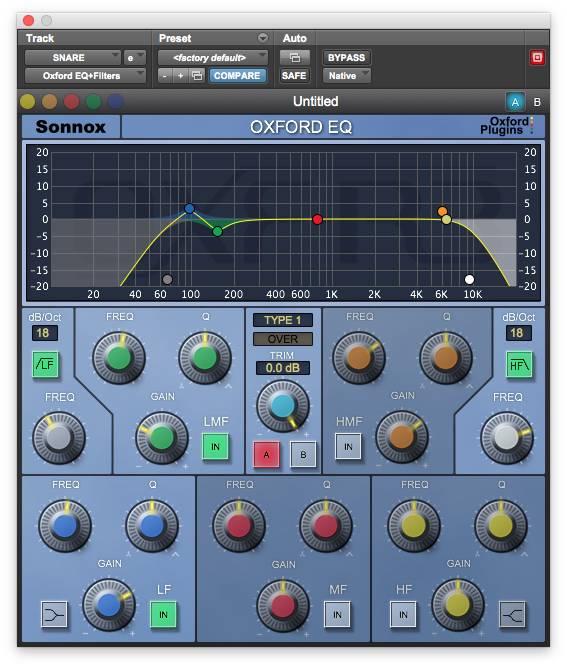Click the HF shelf shape icon

pyautogui.click(x=512, y=614)
